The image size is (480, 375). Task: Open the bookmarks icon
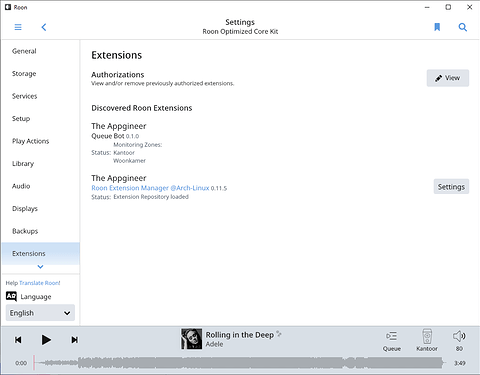[x=437, y=27]
